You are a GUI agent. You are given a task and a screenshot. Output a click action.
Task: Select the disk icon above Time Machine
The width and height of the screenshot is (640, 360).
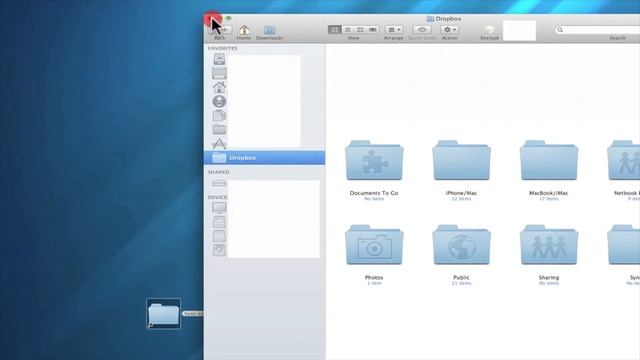219,236
